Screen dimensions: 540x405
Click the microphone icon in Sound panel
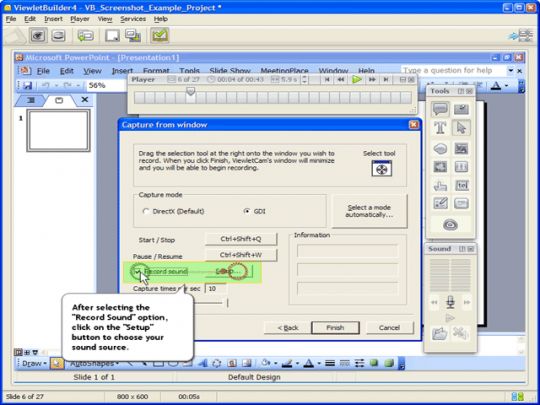click(450, 302)
